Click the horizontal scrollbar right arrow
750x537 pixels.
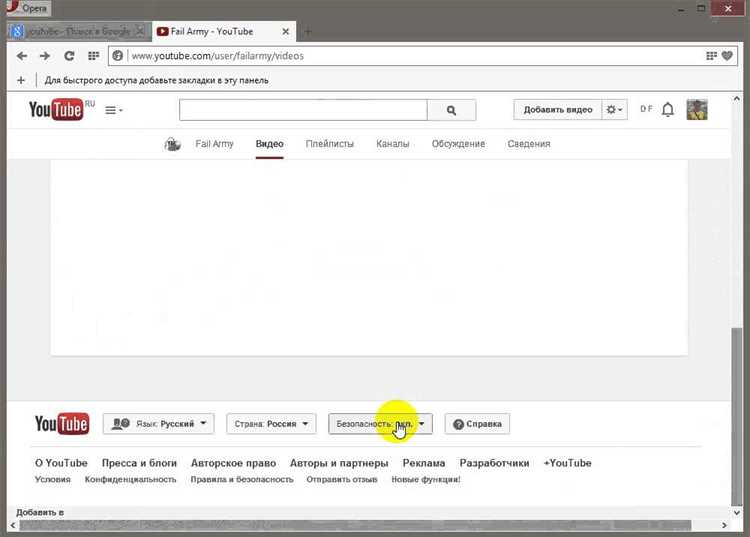(x=724, y=526)
